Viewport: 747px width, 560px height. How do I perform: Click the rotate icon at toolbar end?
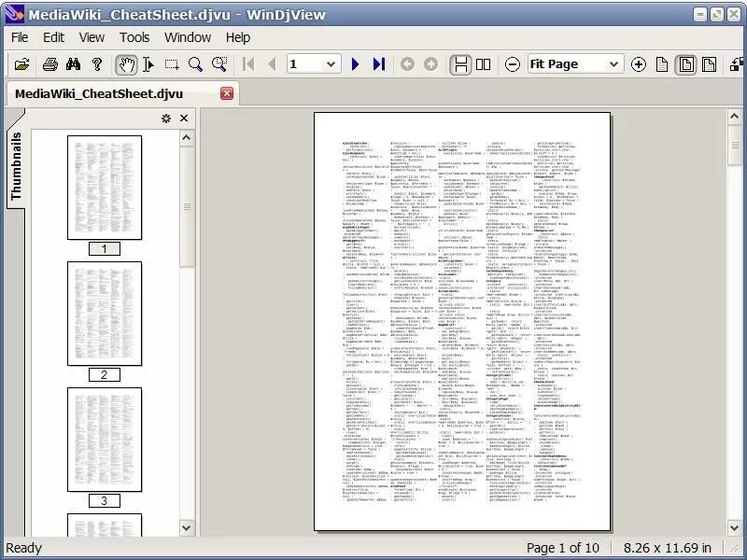tap(737, 64)
